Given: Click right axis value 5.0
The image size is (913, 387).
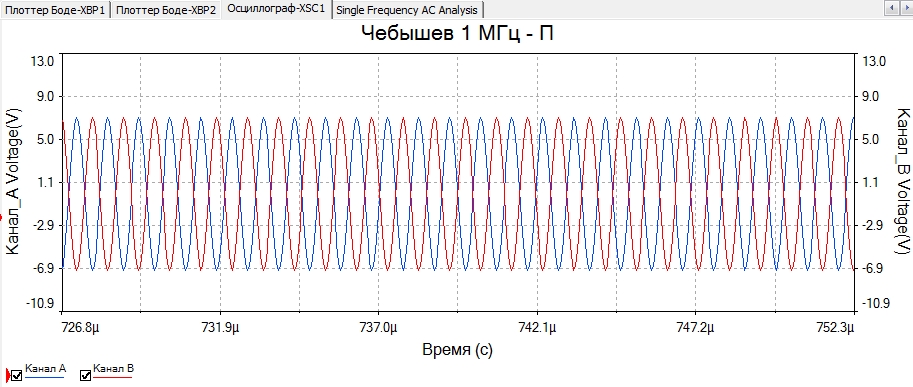Looking at the screenshot, I should [x=870, y=140].
